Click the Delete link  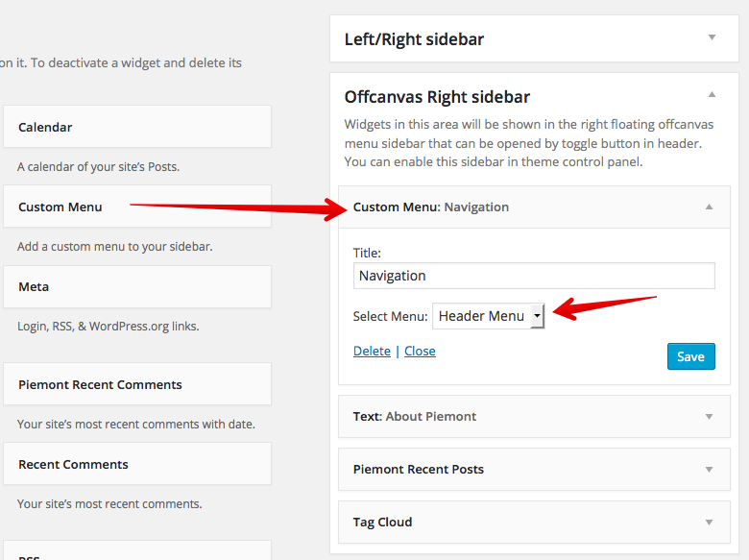click(x=372, y=352)
